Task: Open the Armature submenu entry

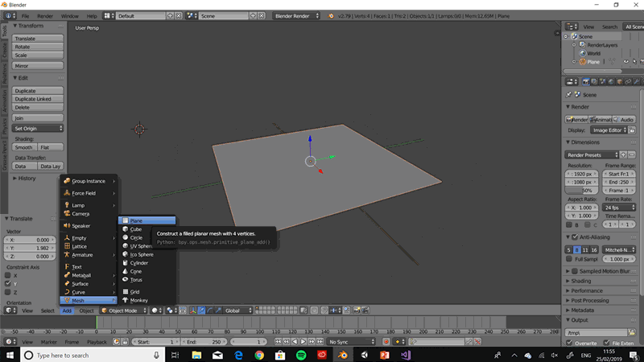Action: click(x=85, y=254)
